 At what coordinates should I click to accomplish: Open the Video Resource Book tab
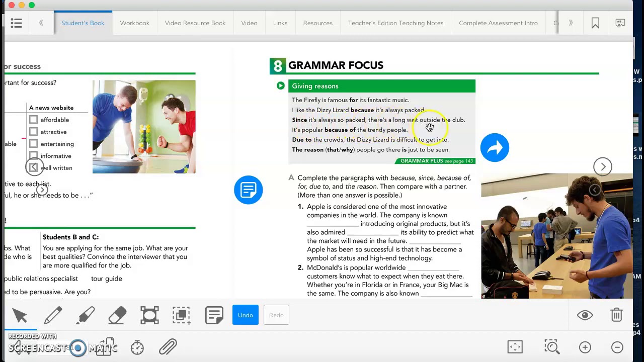click(195, 23)
